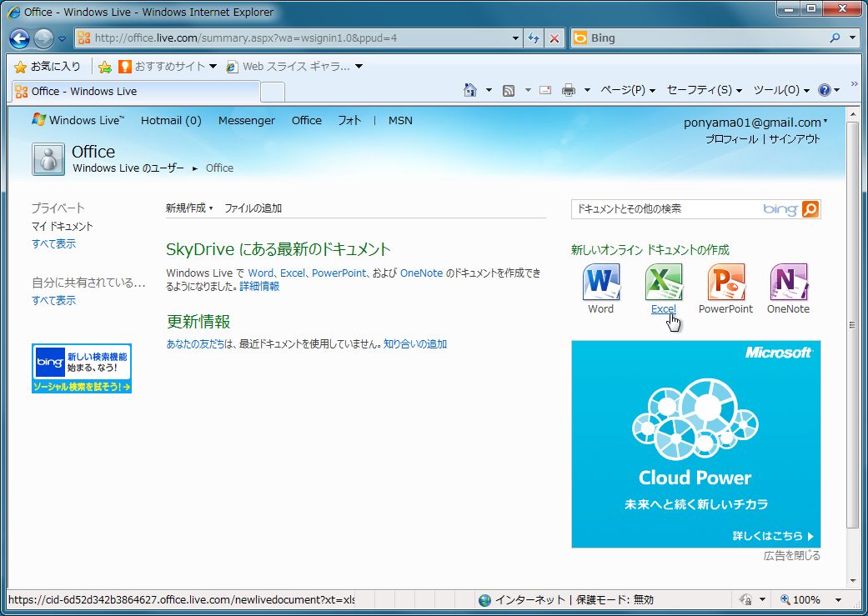
Task: Refresh the page with the refresh icon
Action: point(534,38)
